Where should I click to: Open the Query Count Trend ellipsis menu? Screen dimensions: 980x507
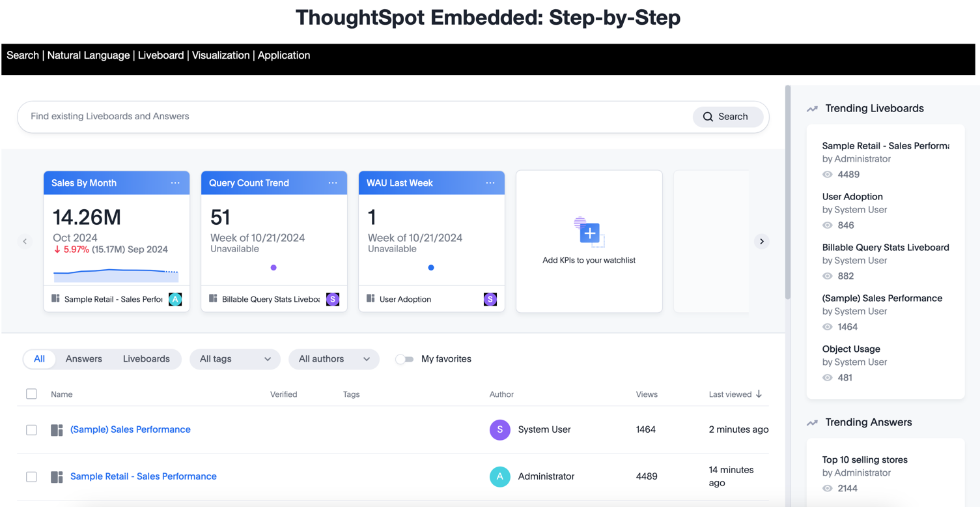332,182
